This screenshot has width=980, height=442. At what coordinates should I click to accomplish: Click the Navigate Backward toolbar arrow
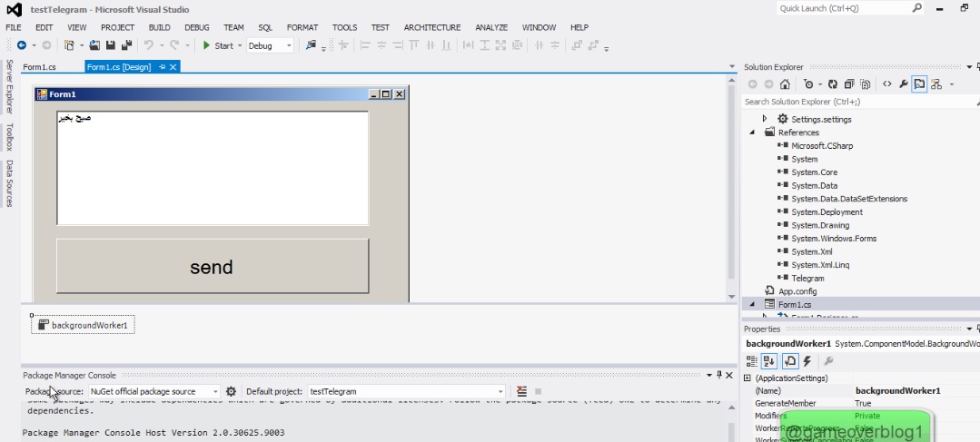pyautogui.click(x=21, y=45)
